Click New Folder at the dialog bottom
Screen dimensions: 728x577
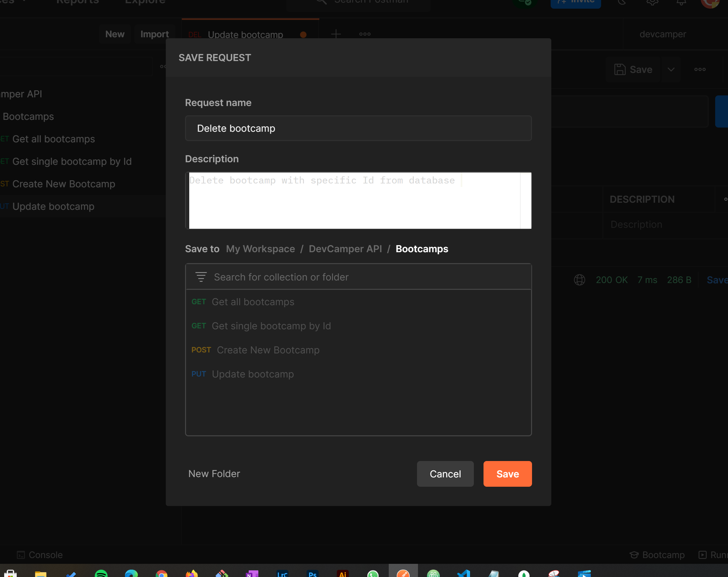[x=214, y=474]
